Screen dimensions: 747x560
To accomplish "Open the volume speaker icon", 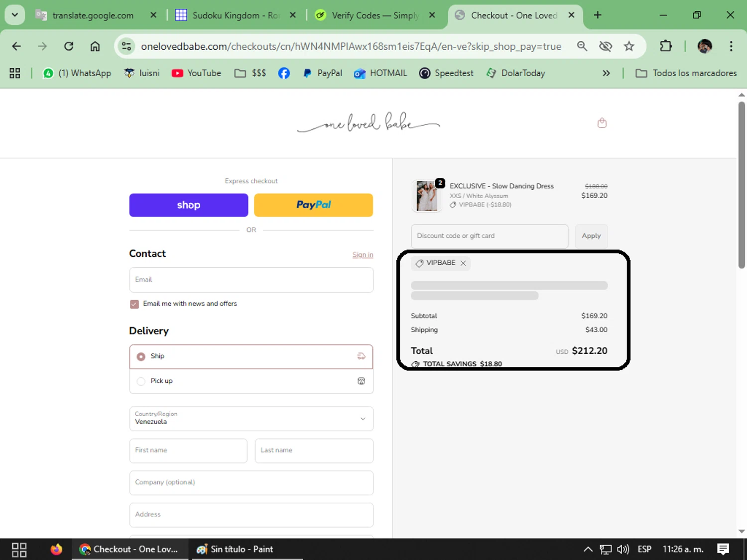I will coord(623,550).
